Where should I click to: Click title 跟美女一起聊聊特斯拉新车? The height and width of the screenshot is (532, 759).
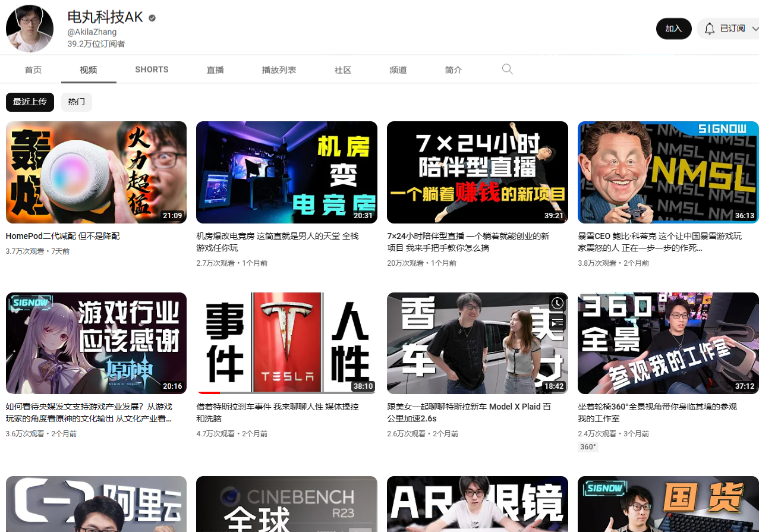point(469,413)
